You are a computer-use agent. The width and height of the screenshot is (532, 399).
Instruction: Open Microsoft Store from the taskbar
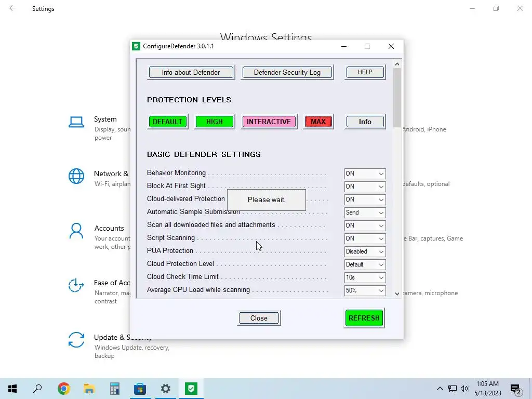click(140, 389)
